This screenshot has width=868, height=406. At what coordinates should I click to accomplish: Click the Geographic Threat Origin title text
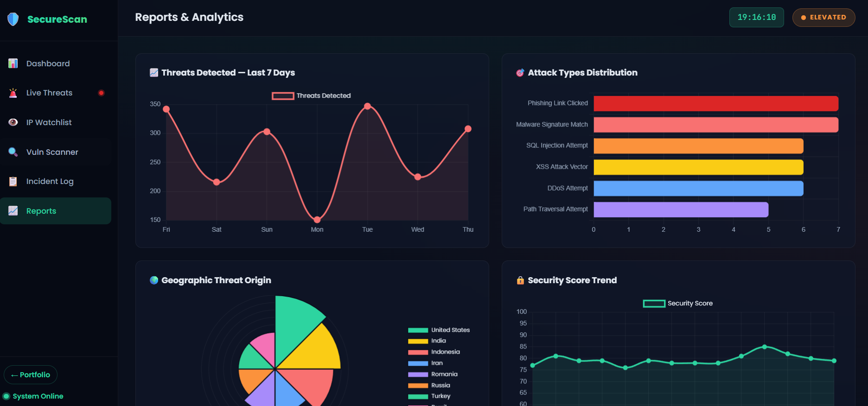pos(216,280)
